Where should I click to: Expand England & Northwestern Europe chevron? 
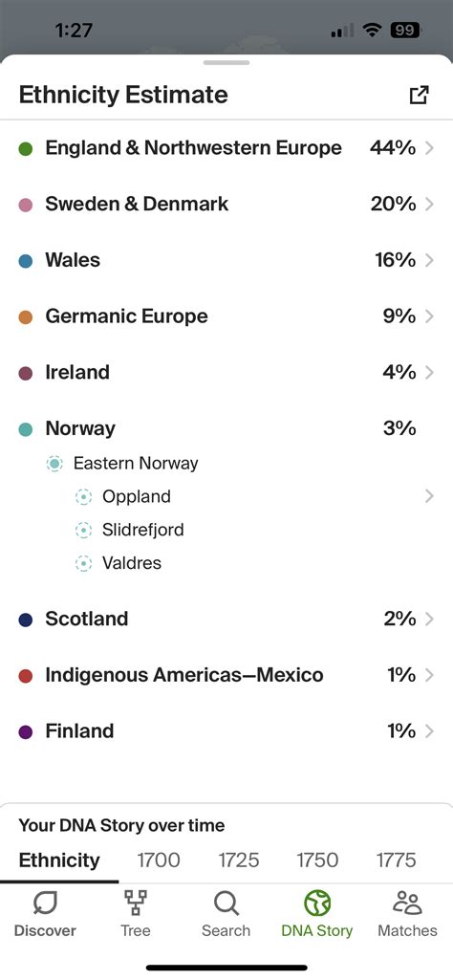click(429, 148)
